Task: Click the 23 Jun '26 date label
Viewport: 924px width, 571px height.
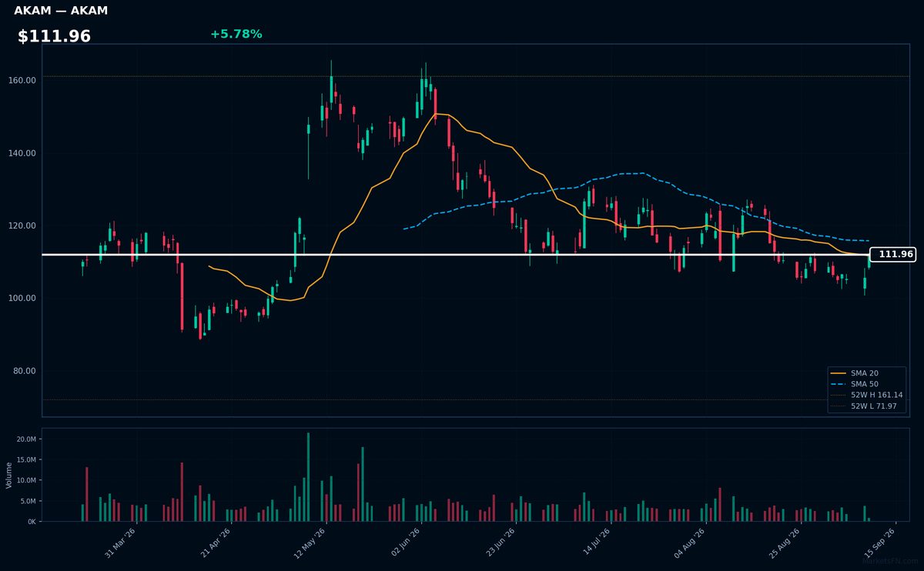Action: point(500,542)
